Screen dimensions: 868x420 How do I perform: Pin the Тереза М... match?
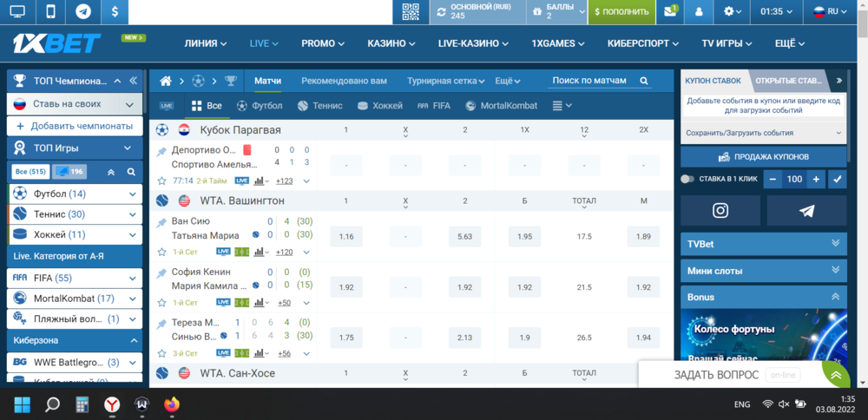(x=161, y=324)
